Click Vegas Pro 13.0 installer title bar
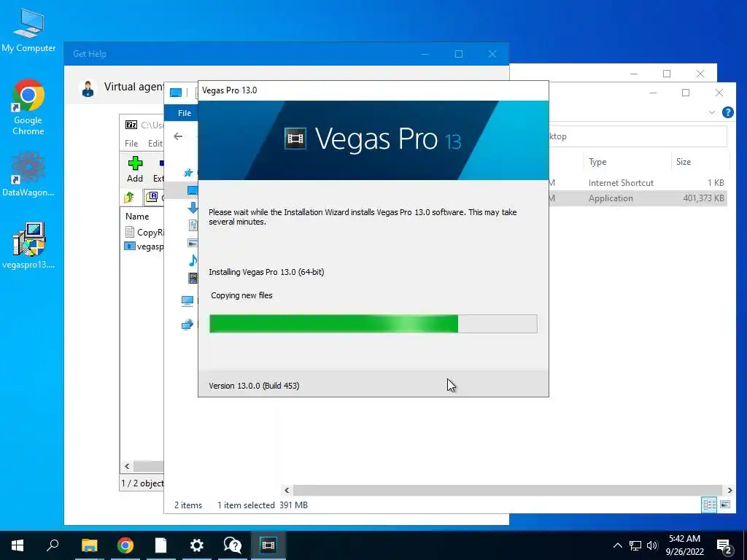Screen dimensions: 747x560 (x=373, y=90)
